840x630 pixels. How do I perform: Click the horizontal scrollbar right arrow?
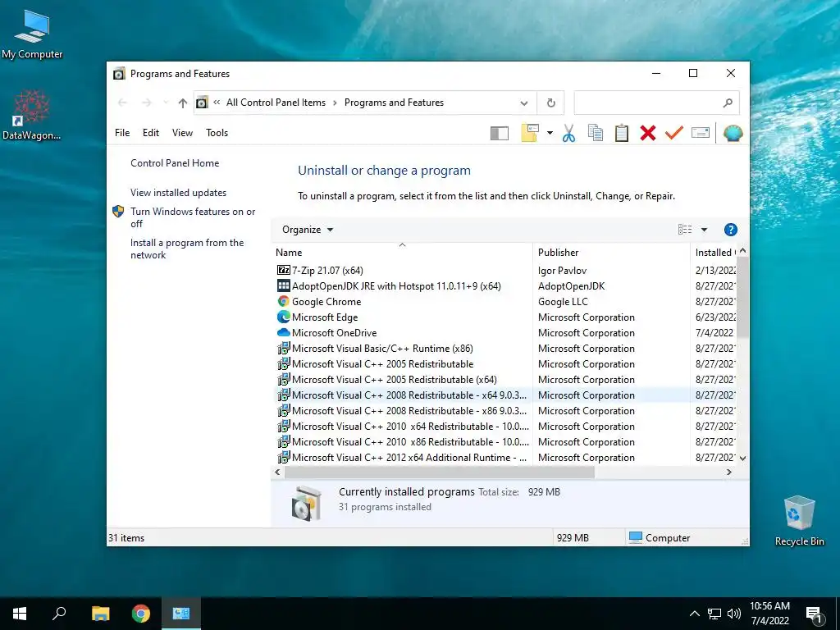729,472
